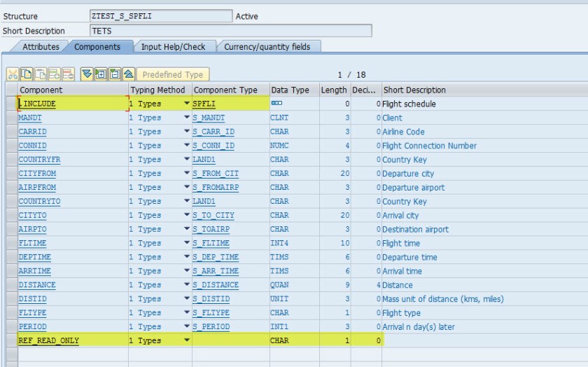
Task: Switch to the Attributes tab
Action: point(41,47)
